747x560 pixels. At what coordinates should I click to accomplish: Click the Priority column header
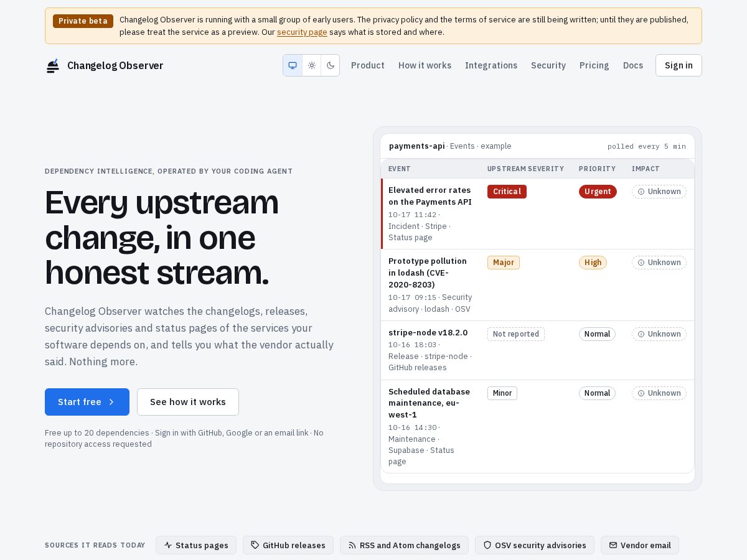[x=597, y=169]
